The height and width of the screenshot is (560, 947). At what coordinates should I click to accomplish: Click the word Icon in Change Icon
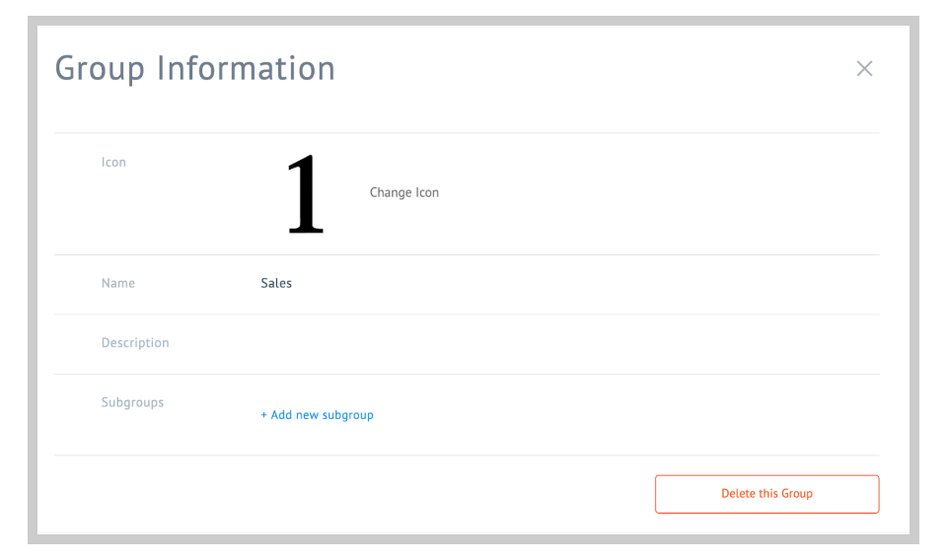pyautogui.click(x=427, y=192)
